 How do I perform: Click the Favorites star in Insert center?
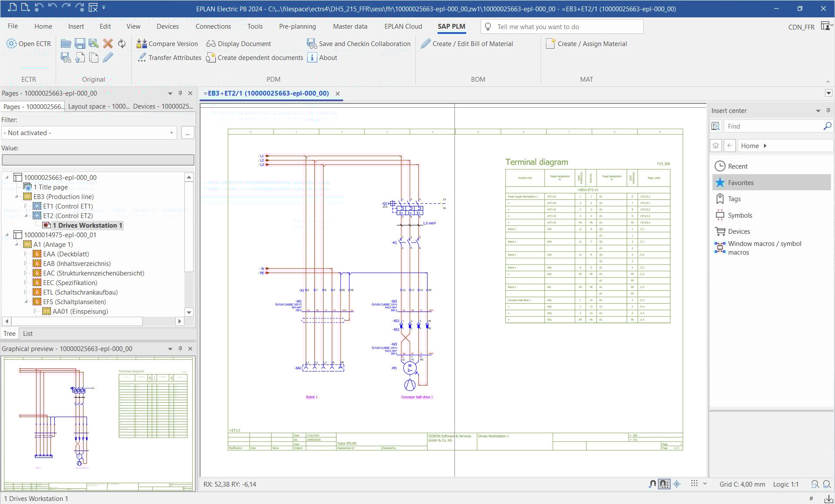tap(720, 182)
